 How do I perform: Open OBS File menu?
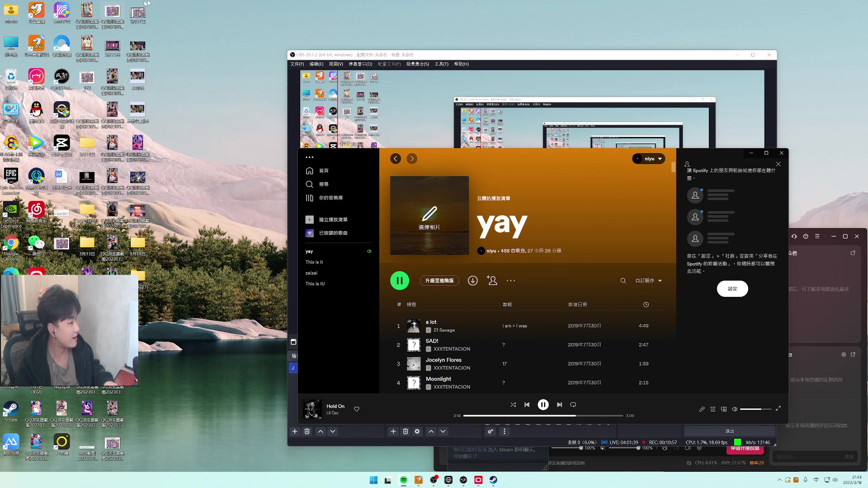297,64
